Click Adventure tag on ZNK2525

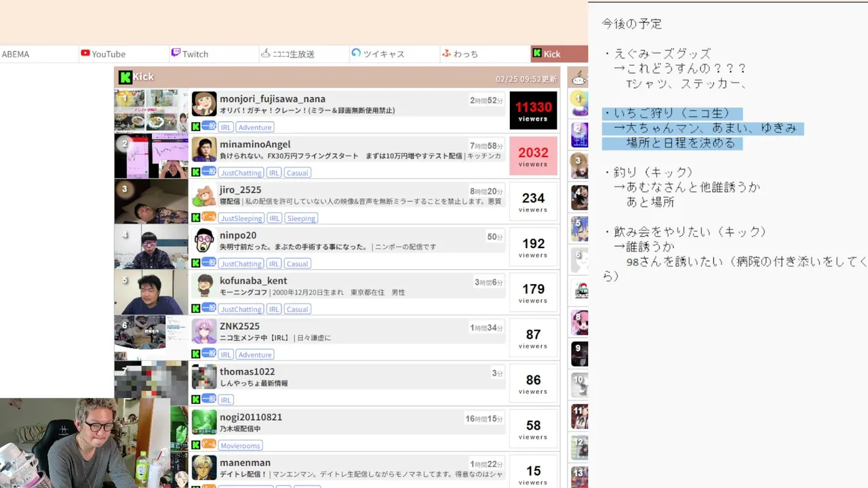pyautogui.click(x=255, y=354)
